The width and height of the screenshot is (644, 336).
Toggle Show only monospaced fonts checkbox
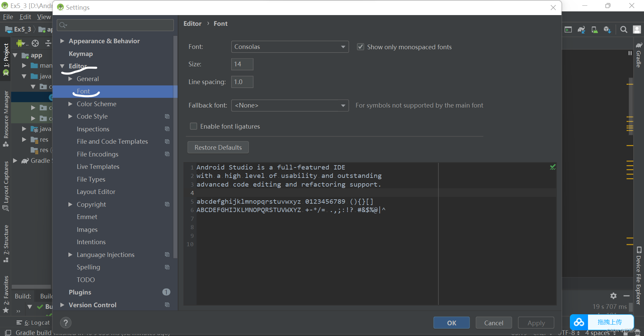tap(361, 47)
